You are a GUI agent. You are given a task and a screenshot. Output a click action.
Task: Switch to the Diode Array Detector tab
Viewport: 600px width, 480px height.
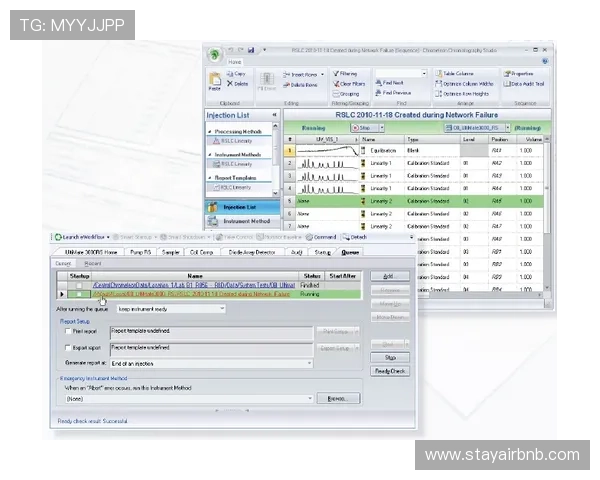[x=254, y=252]
